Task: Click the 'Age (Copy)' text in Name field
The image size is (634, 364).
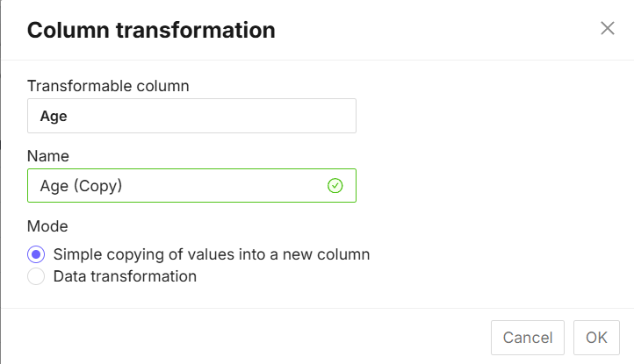Action: click(81, 186)
